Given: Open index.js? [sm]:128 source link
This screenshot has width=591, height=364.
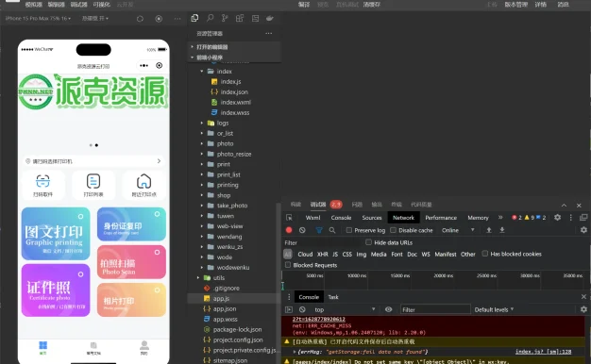Looking at the screenshot, I should 543,352.
